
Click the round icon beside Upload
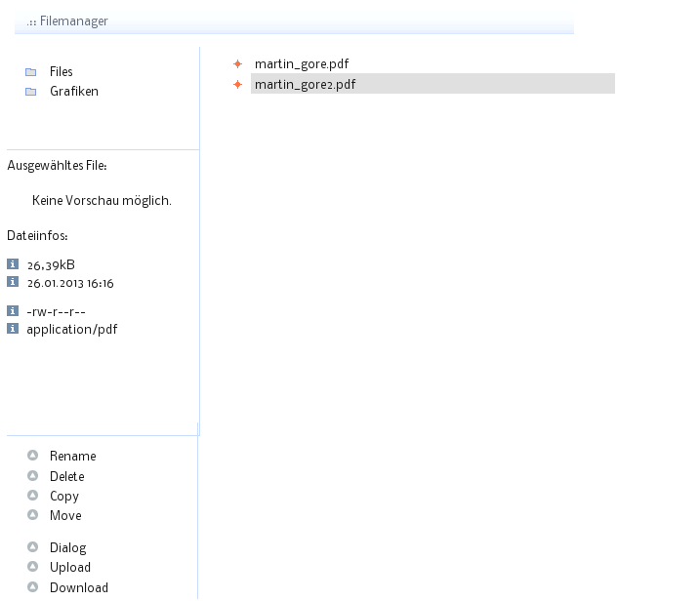[32, 566]
